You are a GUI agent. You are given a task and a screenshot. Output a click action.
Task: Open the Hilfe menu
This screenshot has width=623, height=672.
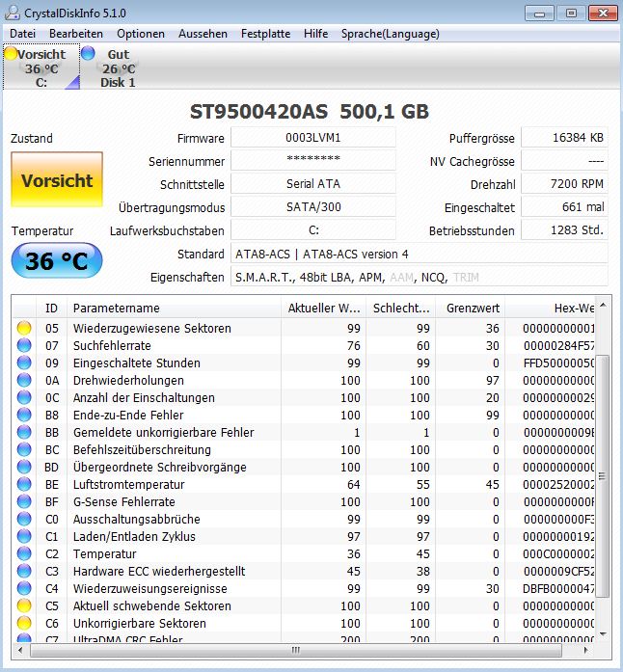[315, 34]
